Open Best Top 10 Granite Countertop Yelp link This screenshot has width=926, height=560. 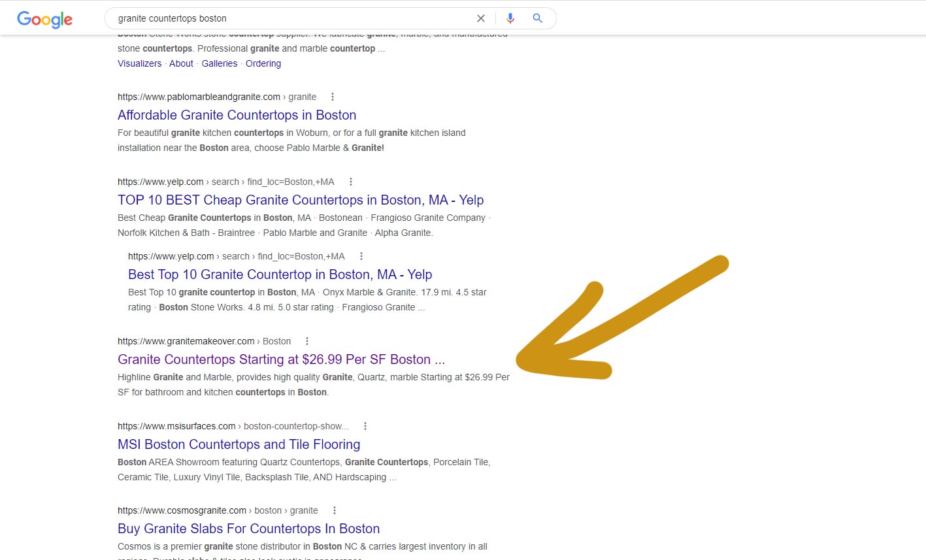coord(280,274)
